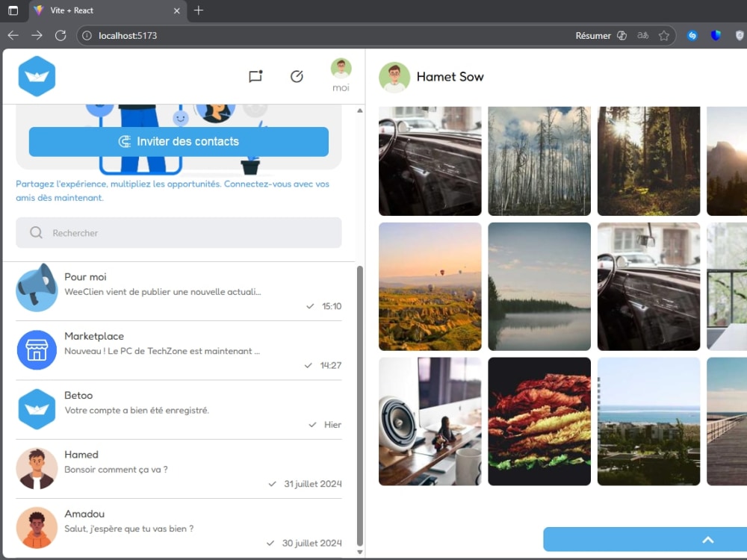Go back with the browser back arrow
This screenshot has height=560, width=747.
(13, 36)
